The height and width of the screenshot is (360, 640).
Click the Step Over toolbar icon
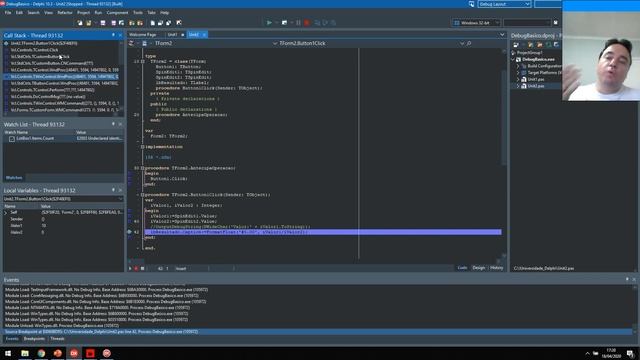click(325, 23)
